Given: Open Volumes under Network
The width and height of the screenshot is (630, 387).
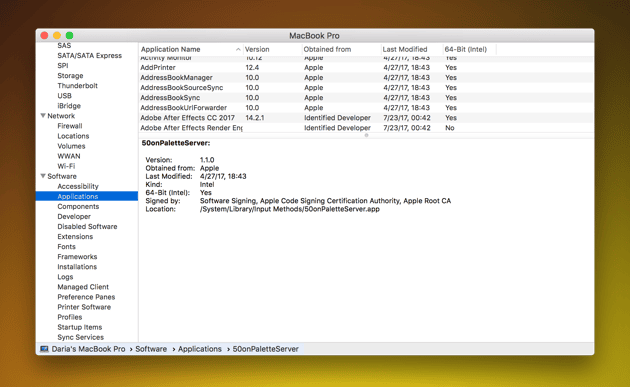Looking at the screenshot, I should click(71, 146).
